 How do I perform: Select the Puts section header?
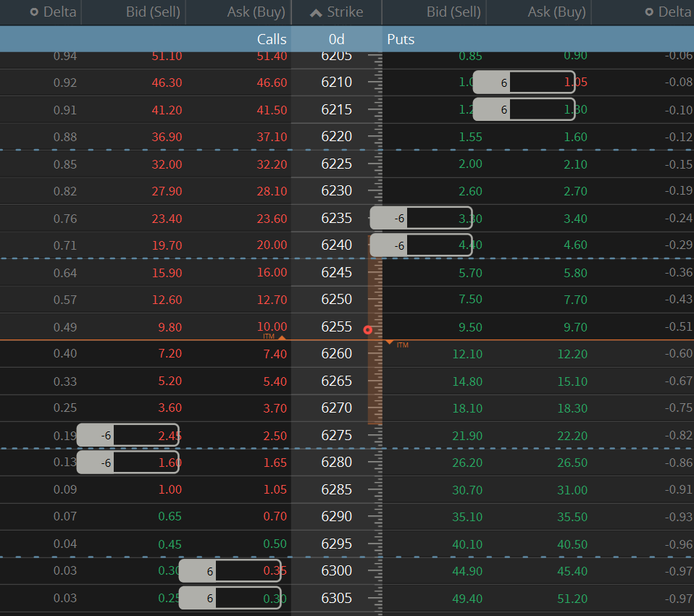pyautogui.click(x=401, y=39)
